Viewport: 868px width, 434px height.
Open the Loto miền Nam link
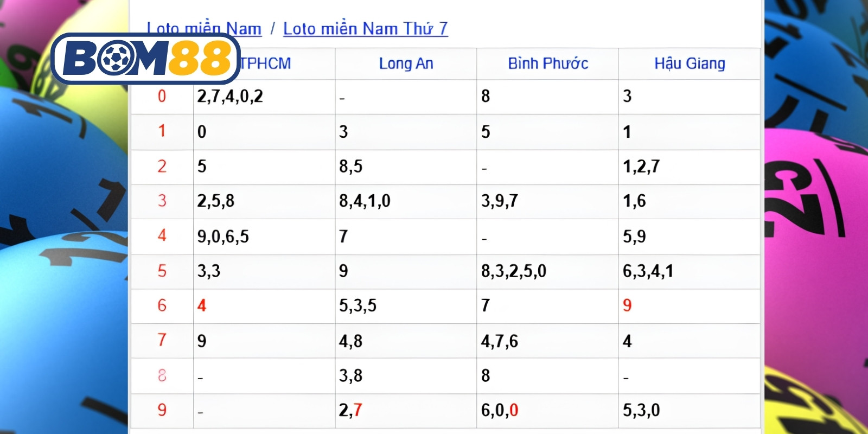(204, 29)
